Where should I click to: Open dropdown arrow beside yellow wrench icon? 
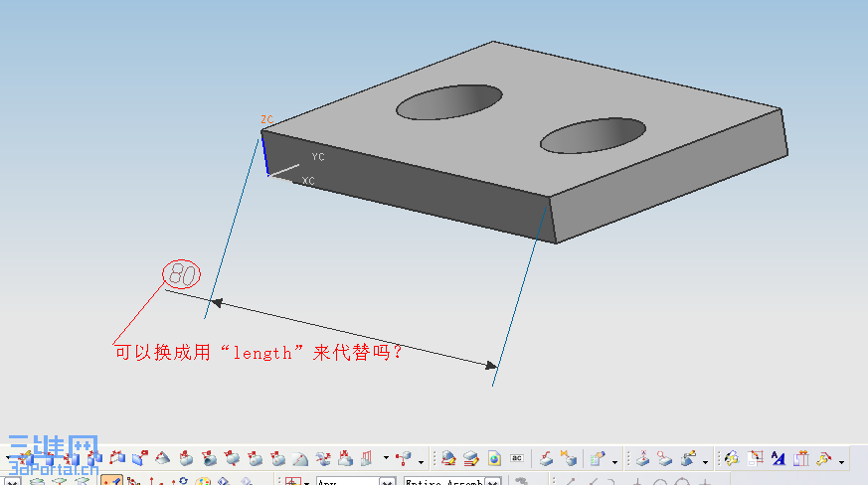841,461
